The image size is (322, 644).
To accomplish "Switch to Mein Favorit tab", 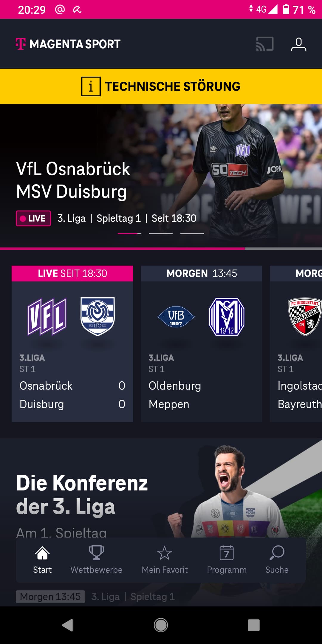I will pos(165,560).
